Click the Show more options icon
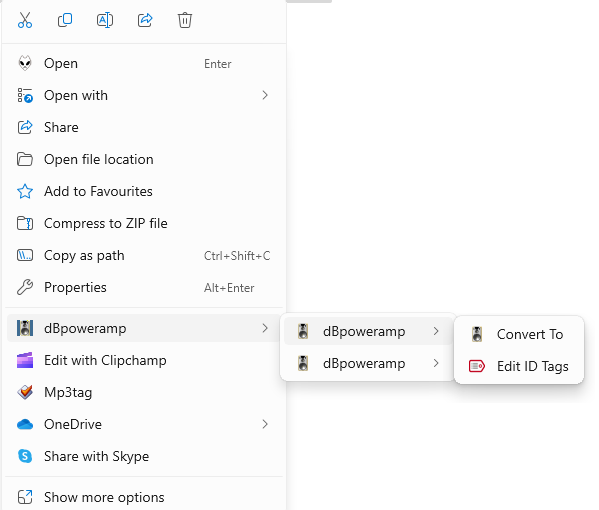599x510 pixels. coord(25,497)
